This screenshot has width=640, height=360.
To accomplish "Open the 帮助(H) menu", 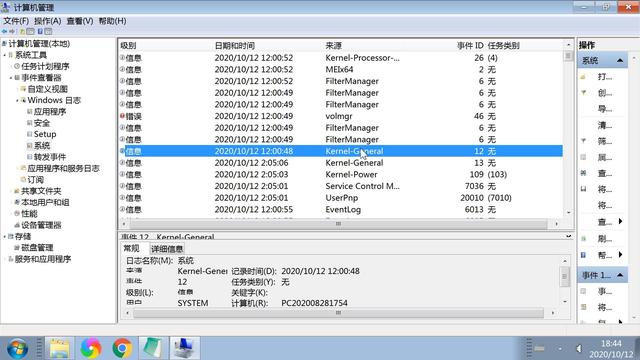I will pos(112,21).
